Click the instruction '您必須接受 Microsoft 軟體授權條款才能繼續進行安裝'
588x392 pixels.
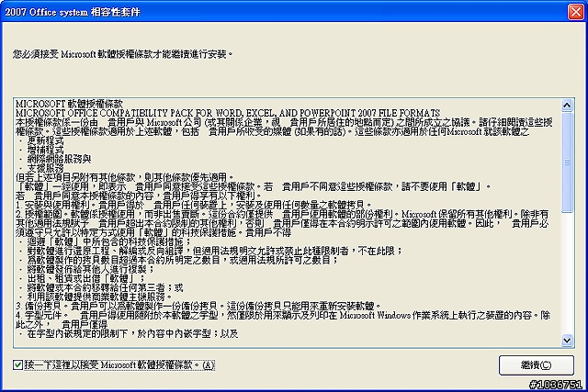coord(123,54)
